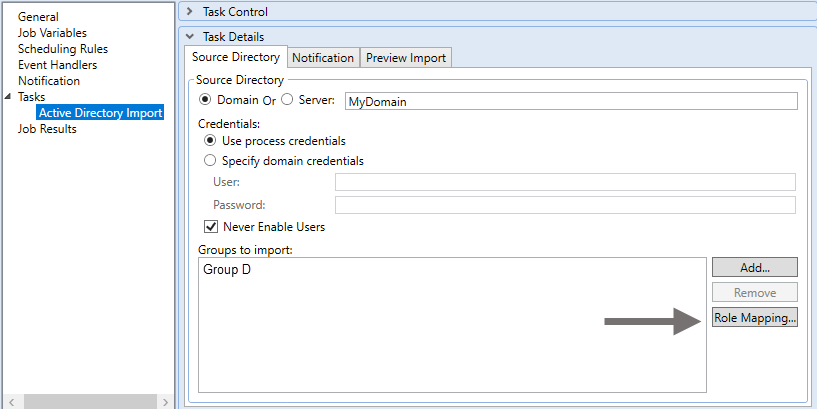Image resolution: width=817 pixels, height=409 pixels.
Task: Open the Notification tab in Task Details
Action: point(322,58)
